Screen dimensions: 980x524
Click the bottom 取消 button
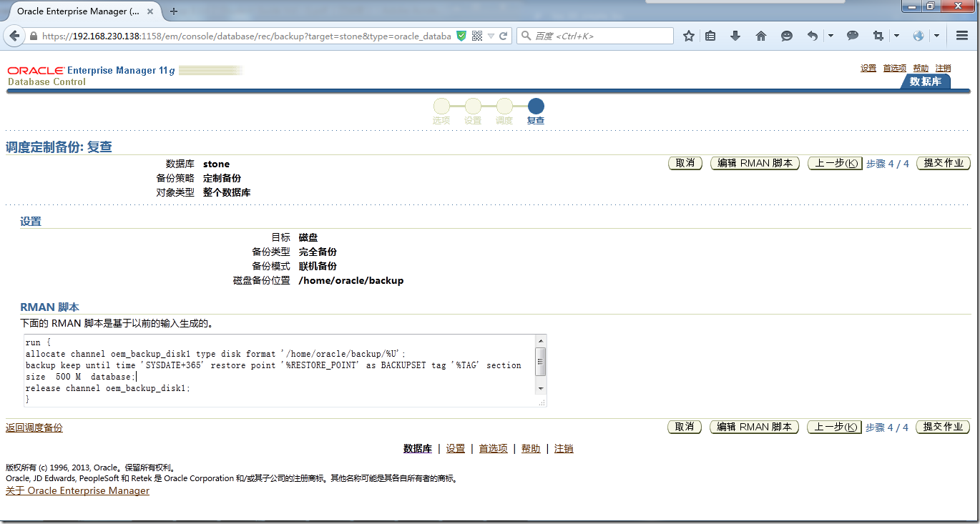coord(684,427)
